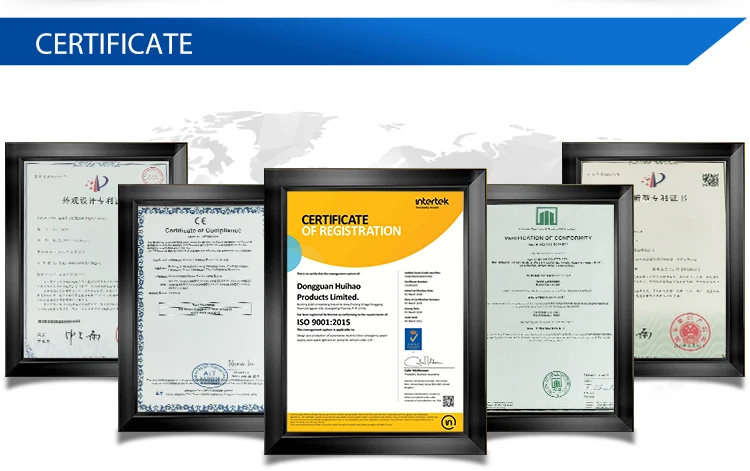Click the QR code on the right patent certificate

710,180
